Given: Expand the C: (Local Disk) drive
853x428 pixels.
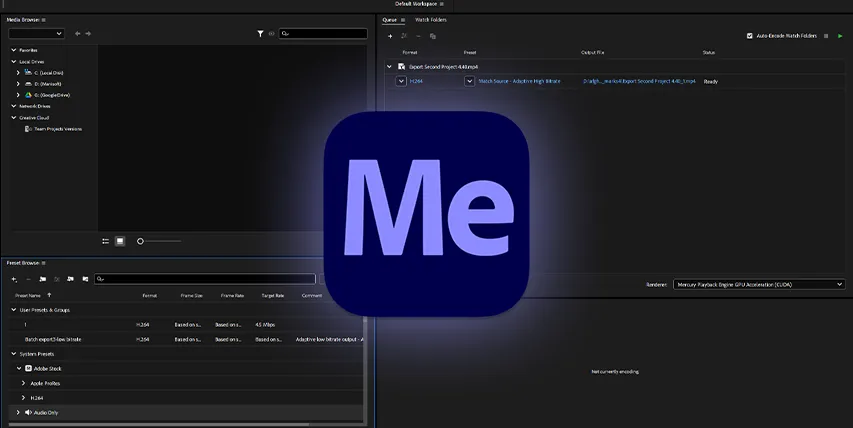Looking at the screenshot, I should click(x=18, y=73).
